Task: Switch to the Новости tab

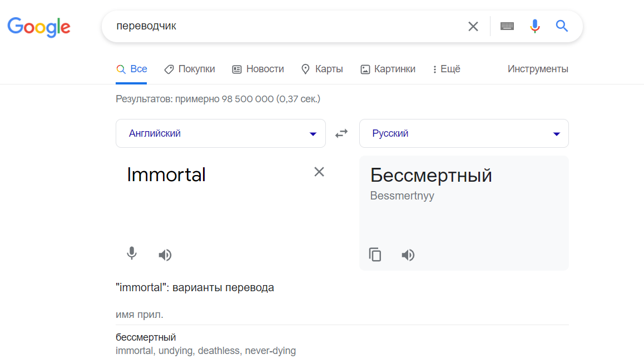Action: coord(258,69)
